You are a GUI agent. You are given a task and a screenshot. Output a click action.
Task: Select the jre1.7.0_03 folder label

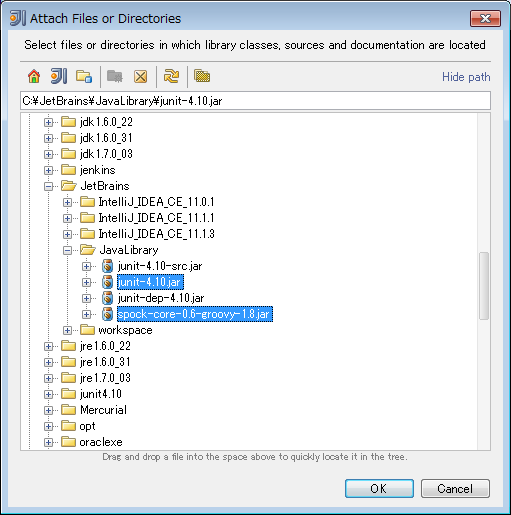point(105,378)
